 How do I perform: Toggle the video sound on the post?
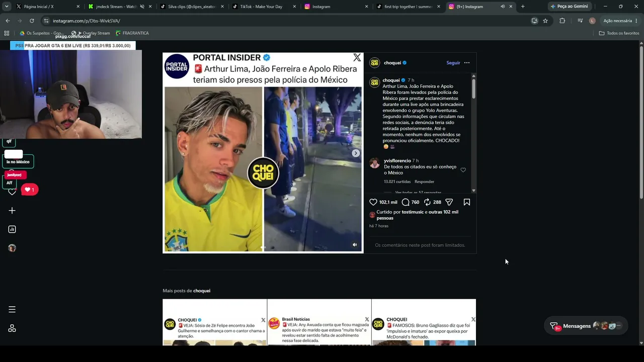click(x=355, y=245)
